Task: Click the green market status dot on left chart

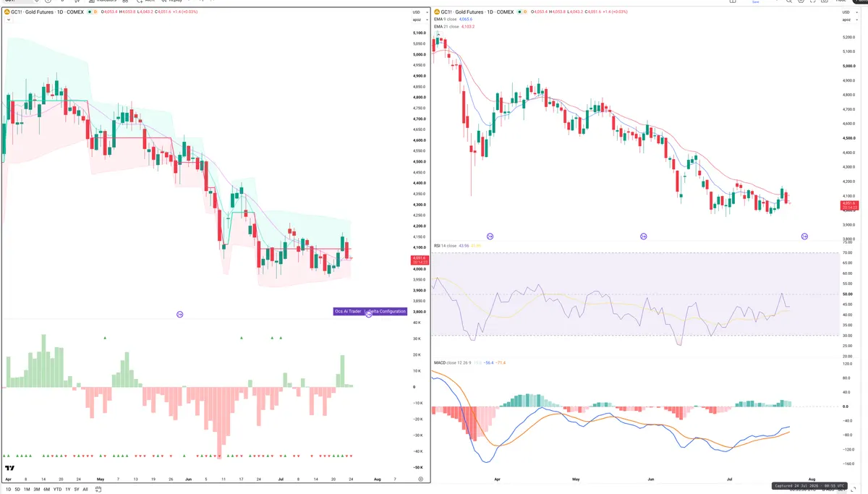Action: tap(90, 12)
